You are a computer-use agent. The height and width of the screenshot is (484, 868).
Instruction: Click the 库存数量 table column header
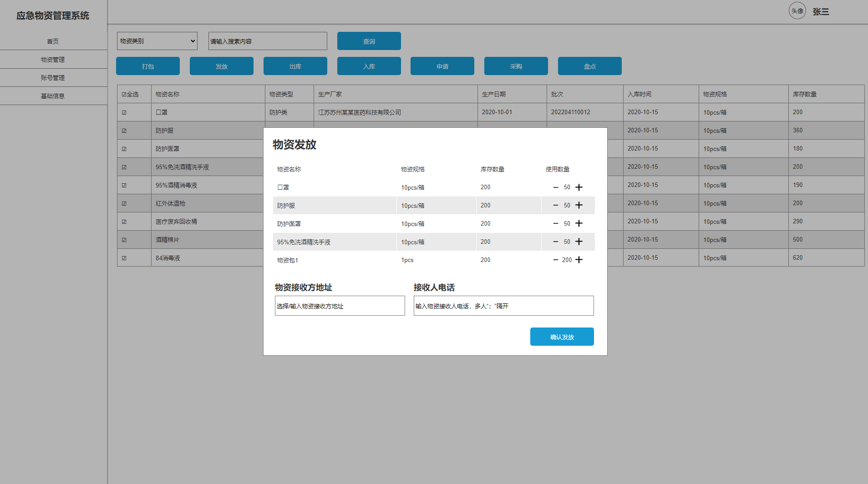(805, 94)
